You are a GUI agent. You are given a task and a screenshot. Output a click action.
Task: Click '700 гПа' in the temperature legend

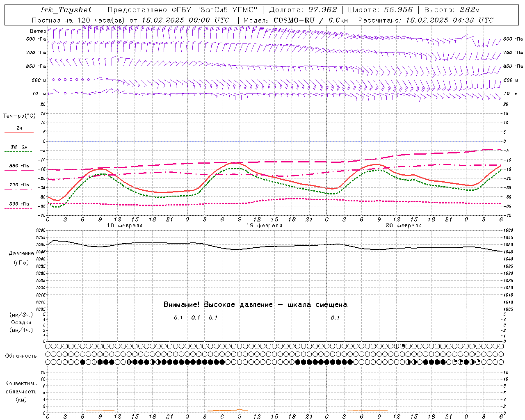pos(19,185)
